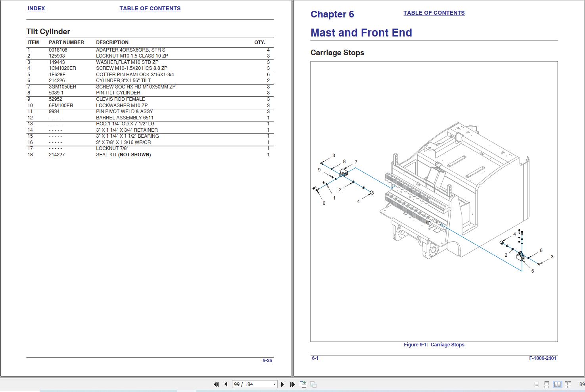This screenshot has height=392, width=585.
Task: Switch to single page view
Action: pos(537,384)
